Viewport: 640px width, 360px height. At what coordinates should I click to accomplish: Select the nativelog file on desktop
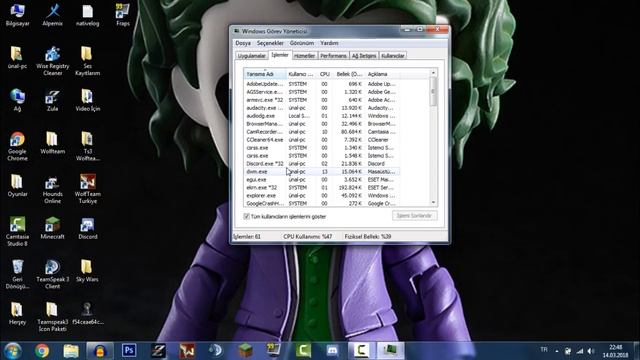tap(87, 15)
